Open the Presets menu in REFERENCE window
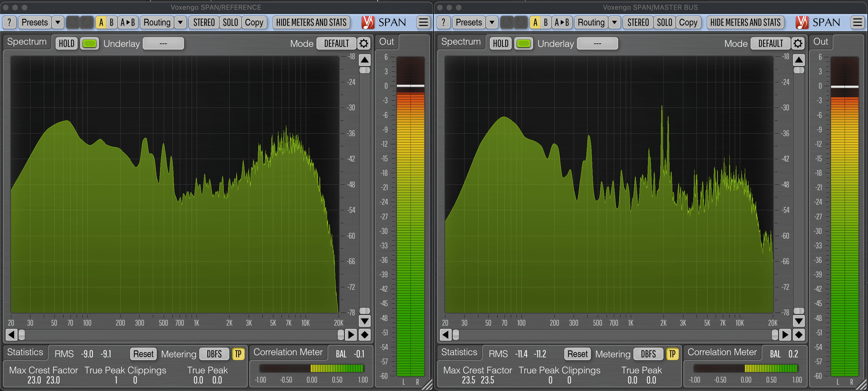This screenshot has height=391, width=868. coord(35,23)
